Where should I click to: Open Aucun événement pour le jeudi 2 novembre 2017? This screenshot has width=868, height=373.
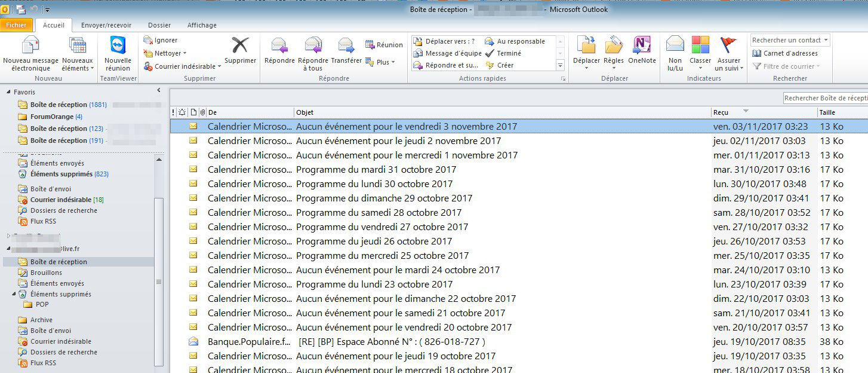[518, 141]
